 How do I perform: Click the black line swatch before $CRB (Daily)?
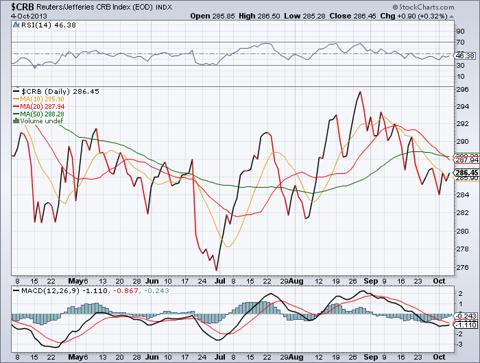coord(16,91)
